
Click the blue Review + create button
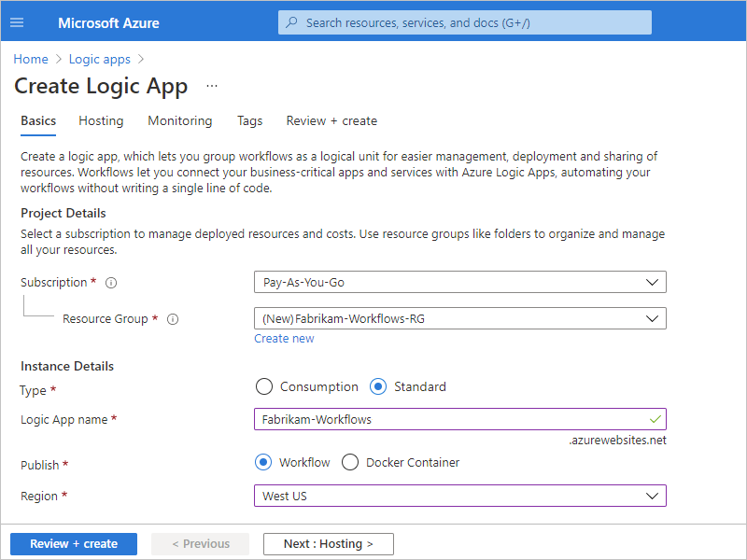coord(74,544)
